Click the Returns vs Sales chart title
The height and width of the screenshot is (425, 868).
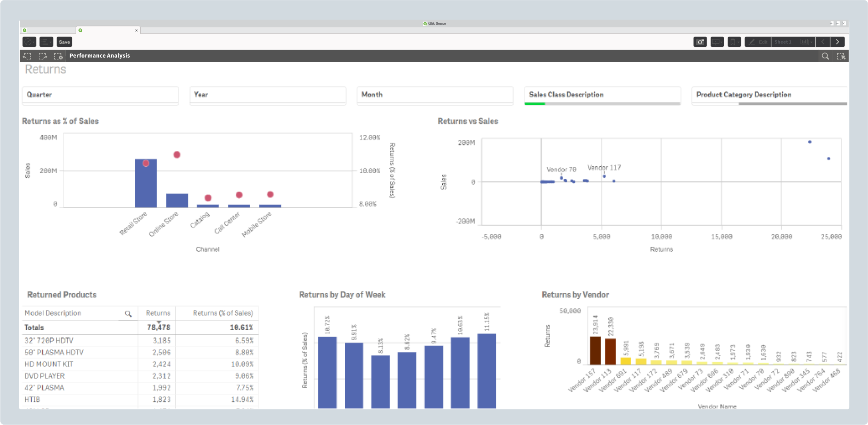click(x=468, y=122)
